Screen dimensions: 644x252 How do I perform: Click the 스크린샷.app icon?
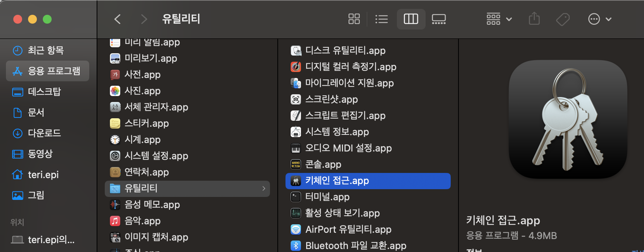coord(296,99)
